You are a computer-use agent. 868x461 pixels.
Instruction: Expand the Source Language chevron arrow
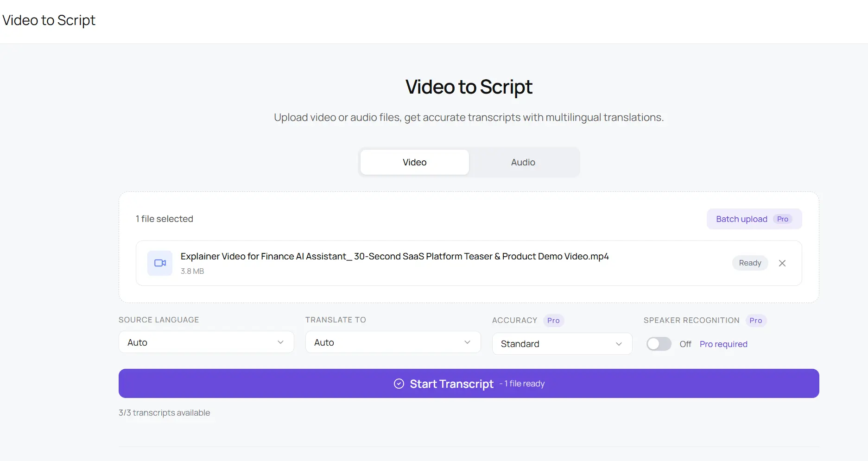point(280,342)
